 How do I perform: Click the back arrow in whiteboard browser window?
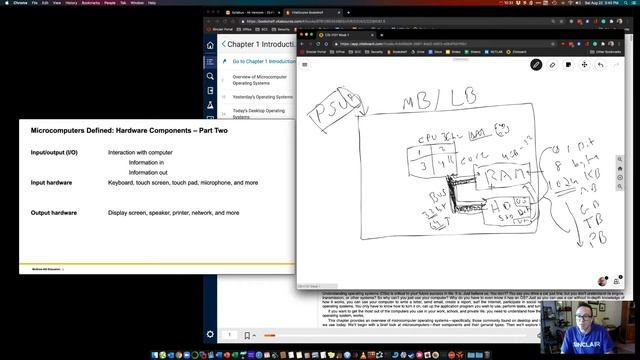[x=302, y=44]
